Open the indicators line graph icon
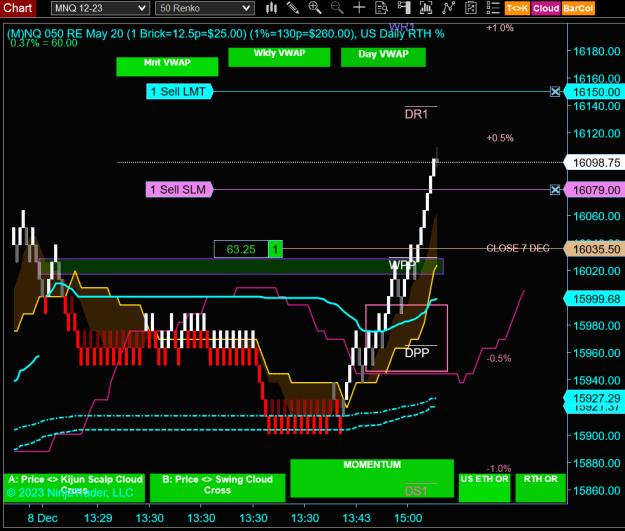Image resolution: width=625 pixels, height=531 pixels. click(x=448, y=8)
